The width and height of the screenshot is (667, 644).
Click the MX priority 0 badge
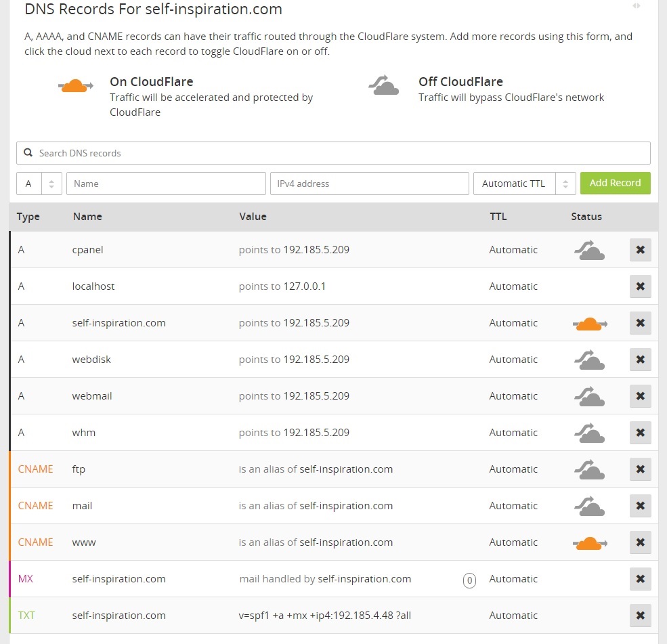(469, 580)
